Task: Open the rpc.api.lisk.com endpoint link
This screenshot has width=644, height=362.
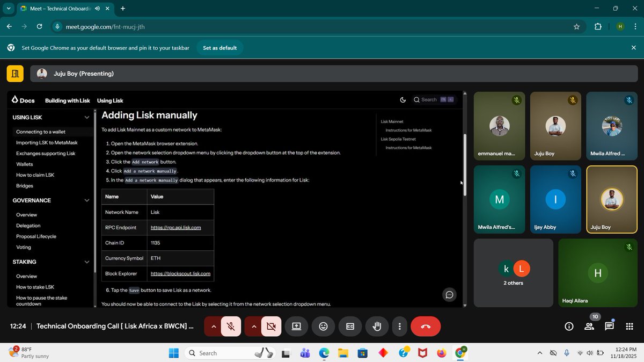Action: (175, 227)
